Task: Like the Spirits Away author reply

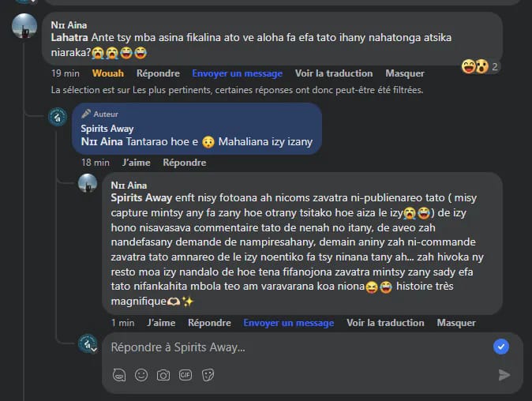Action: point(136,163)
